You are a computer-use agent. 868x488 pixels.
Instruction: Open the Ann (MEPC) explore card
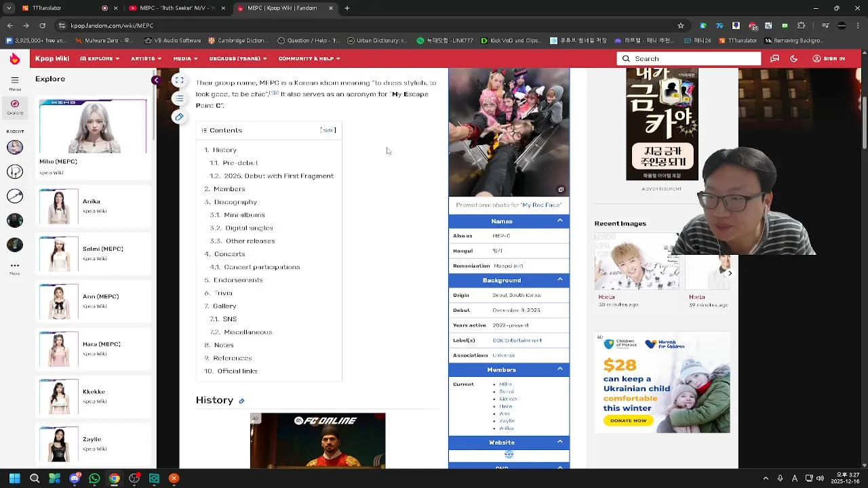[x=93, y=302]
